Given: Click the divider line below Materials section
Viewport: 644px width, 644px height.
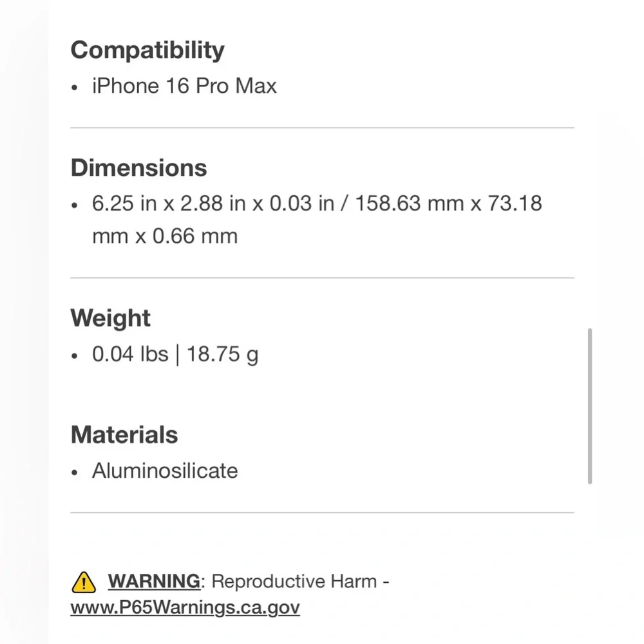Looking at the screenshot, I should [323, 513].
